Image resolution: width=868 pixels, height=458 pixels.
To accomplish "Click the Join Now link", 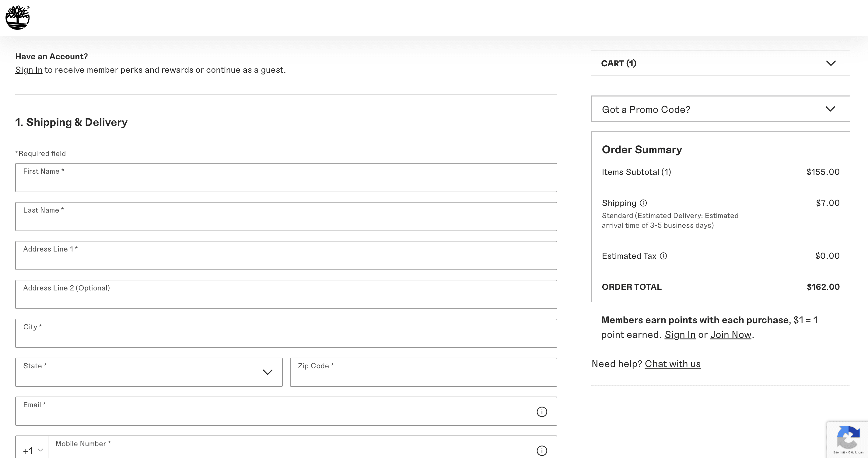I will point(731,335).
